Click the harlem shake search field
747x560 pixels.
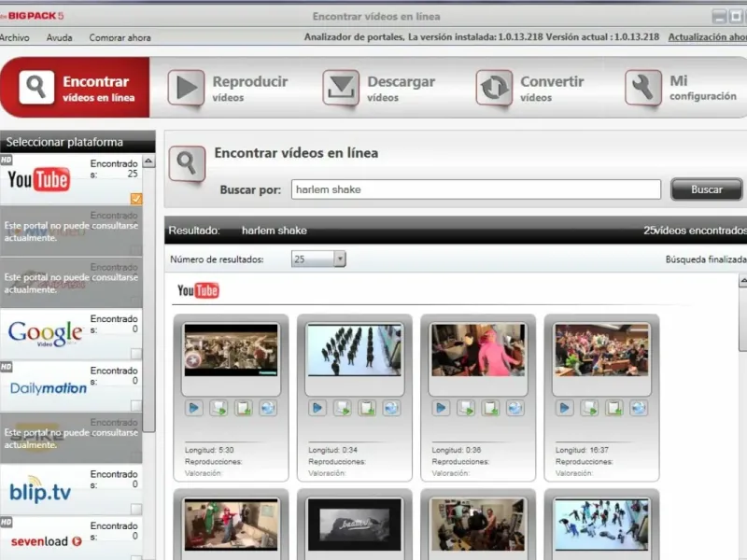point(476,189)
